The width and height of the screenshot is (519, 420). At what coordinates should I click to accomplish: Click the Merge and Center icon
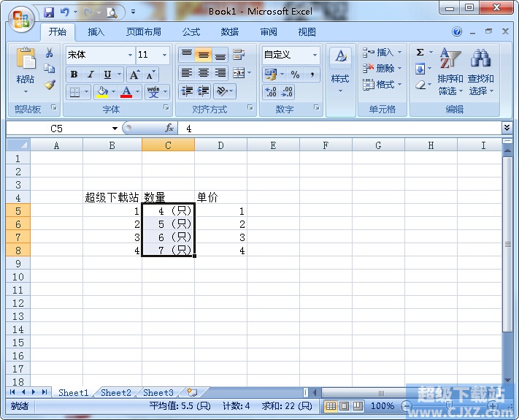(x=238, y=73)
